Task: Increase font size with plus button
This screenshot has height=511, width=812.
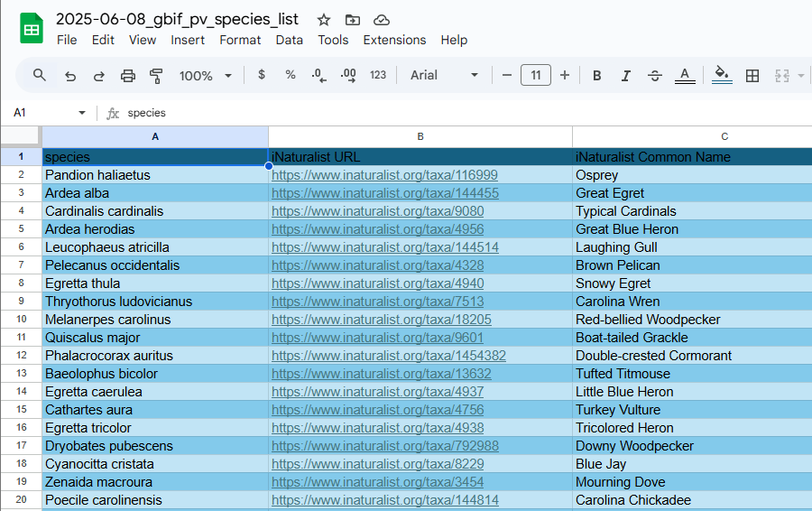Action: pos(565,75)
